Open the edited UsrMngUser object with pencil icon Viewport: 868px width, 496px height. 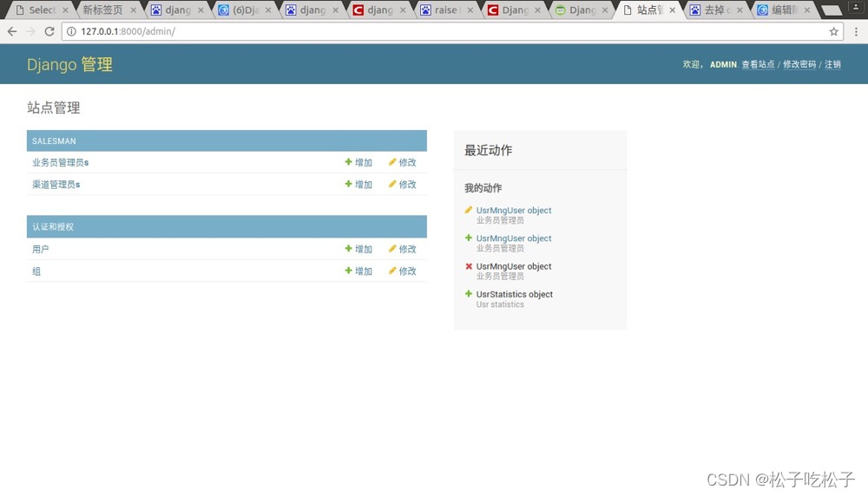pyautogui.click(x=514, y=210)
